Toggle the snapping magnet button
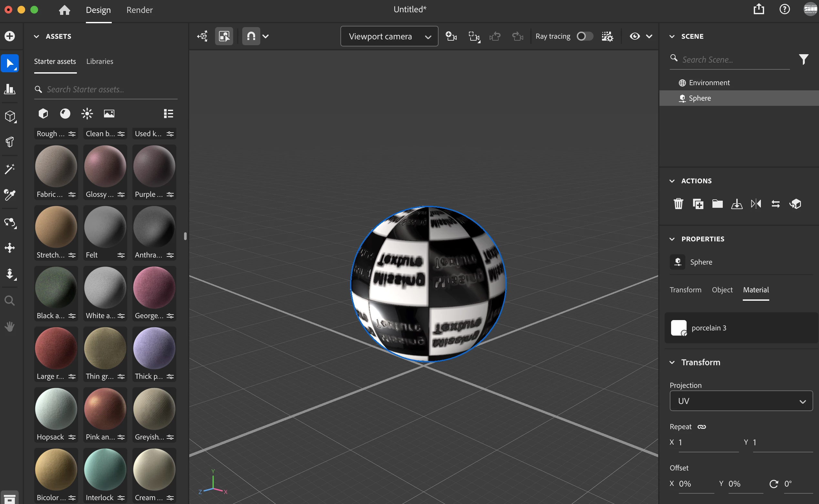This screenshot has height=504, width=819. point(251,36)
